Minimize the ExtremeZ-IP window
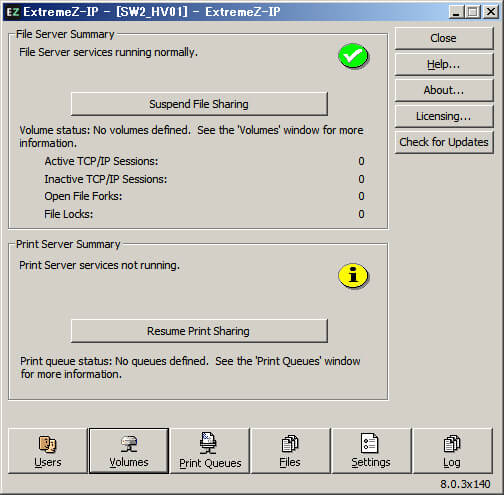 (x=456, y=12)
